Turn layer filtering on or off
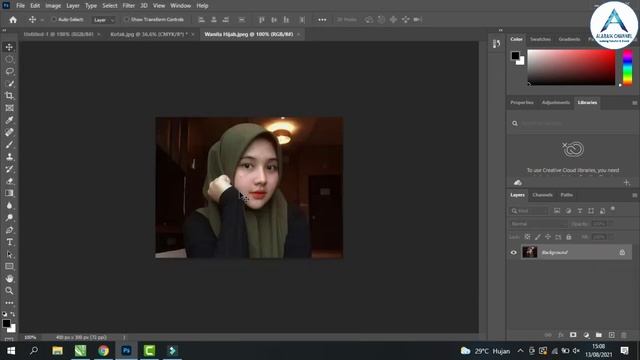Screen dimensions: 640x360 click(x=613, y=209)
